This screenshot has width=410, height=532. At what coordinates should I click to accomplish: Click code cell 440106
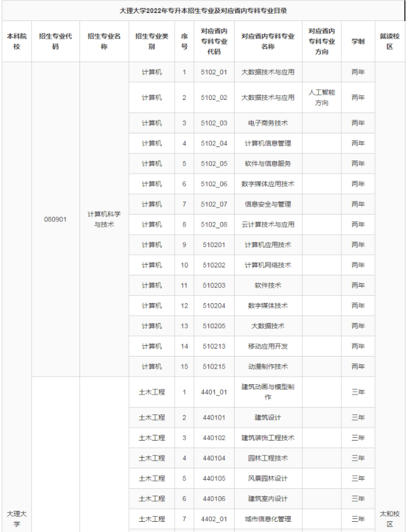click(x=214, y=499)
